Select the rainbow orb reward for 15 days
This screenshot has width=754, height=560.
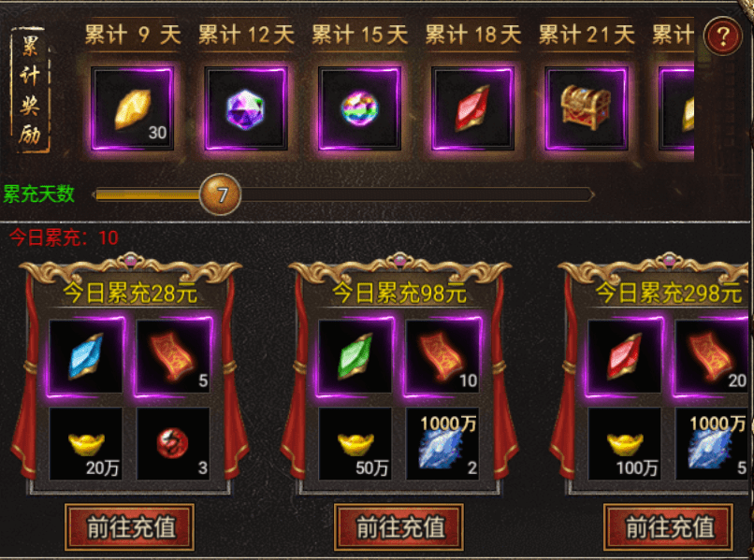click(359, 108)
